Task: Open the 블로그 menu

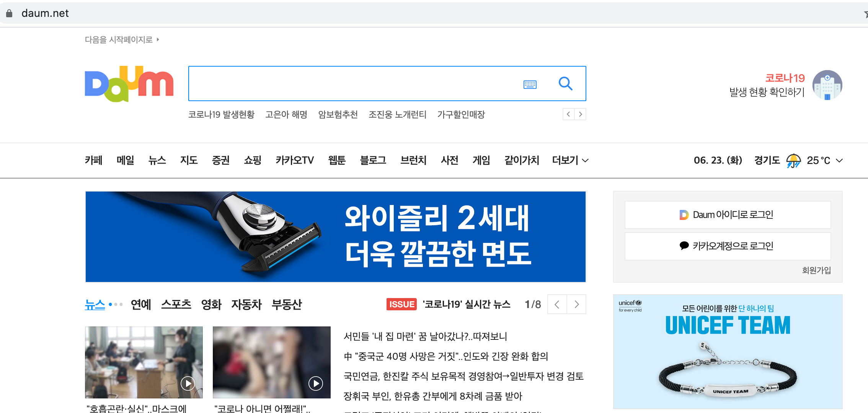Action: click(x=373, y=160)
